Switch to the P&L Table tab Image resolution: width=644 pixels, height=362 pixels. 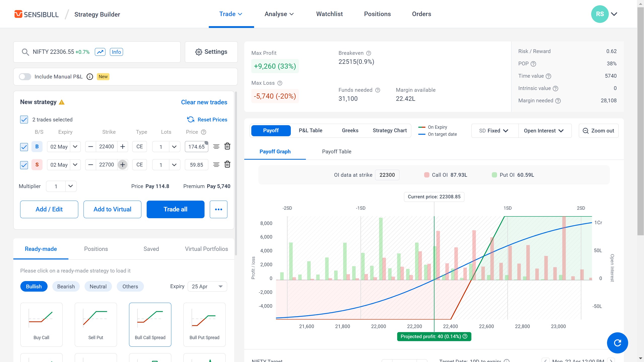pyautogui.click(x=310, y=130)
